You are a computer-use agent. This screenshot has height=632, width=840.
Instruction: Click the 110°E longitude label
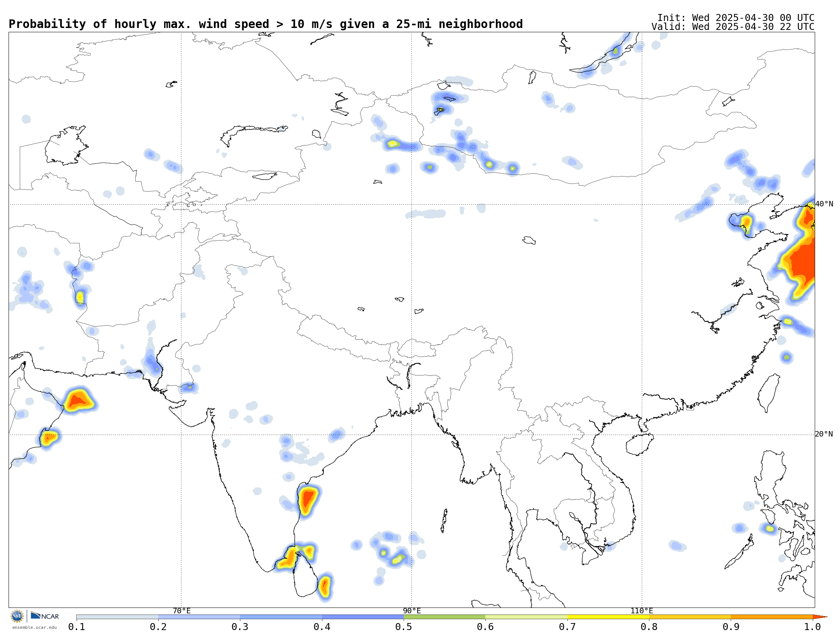click(642, 611)
